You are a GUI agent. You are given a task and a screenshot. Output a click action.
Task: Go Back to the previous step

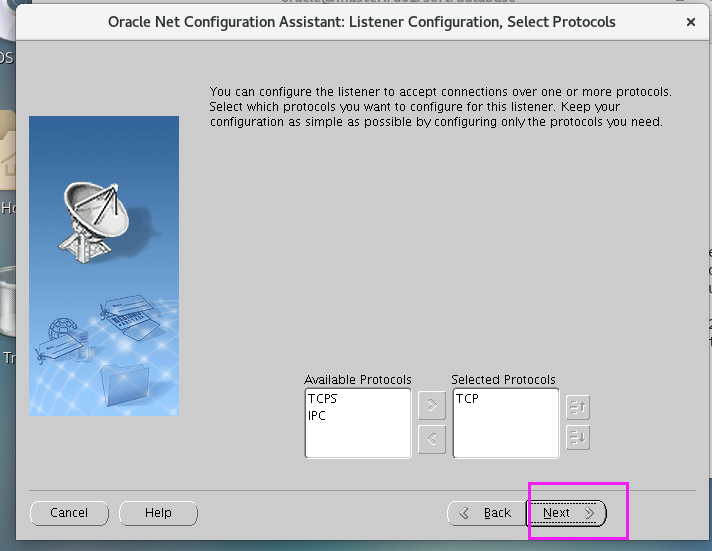click(x=487, y=513)
